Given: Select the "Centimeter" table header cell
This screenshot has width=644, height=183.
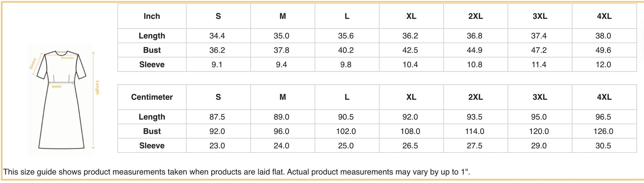Looking at the screenshot, I should pyautogui.click(x=152, y=97).
